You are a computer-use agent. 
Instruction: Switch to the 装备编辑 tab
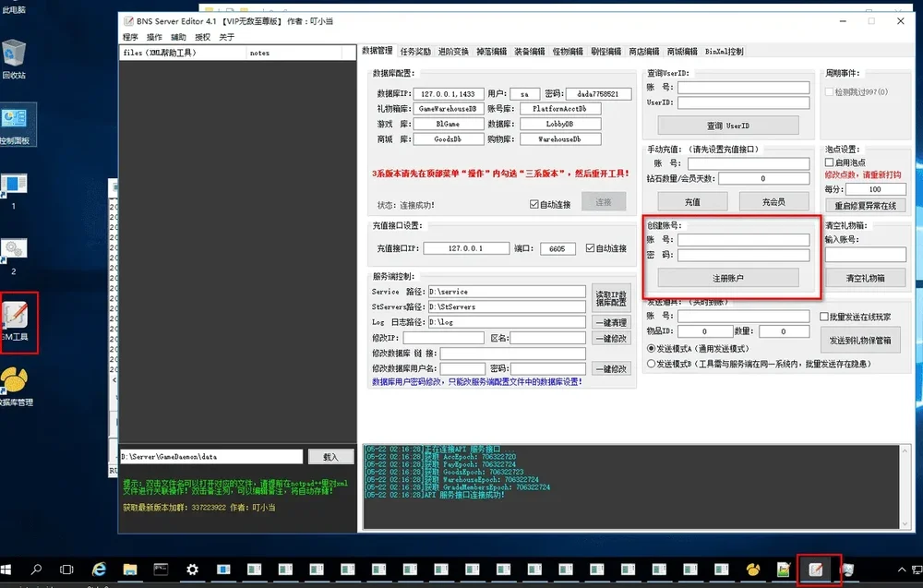tap(530, 52)
